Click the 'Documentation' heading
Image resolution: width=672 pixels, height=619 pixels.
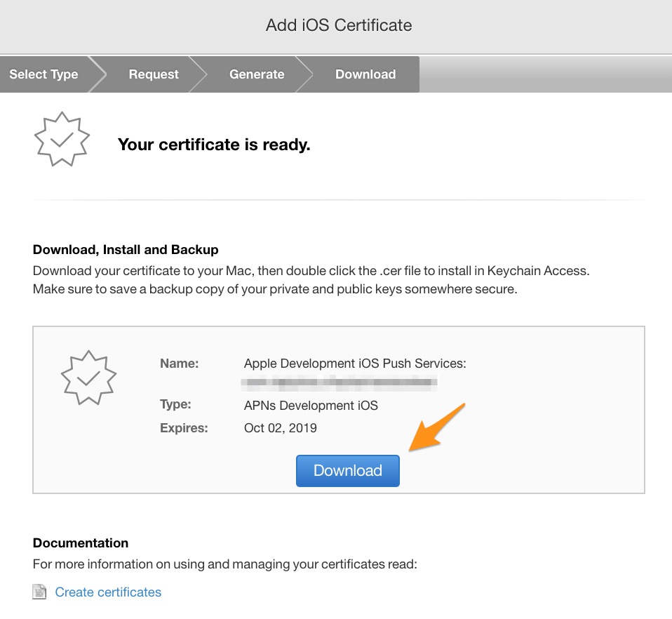pos(81,543)
